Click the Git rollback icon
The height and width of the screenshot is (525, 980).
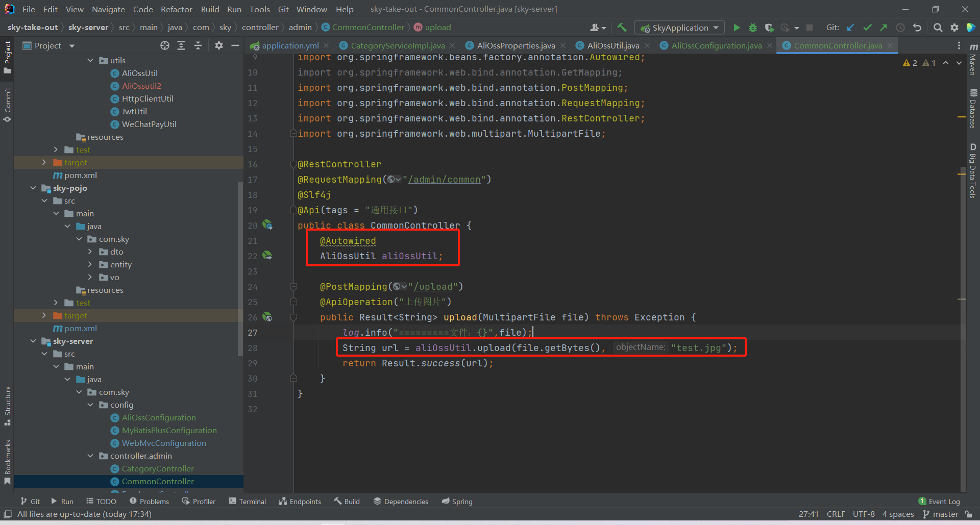(917, 28)
